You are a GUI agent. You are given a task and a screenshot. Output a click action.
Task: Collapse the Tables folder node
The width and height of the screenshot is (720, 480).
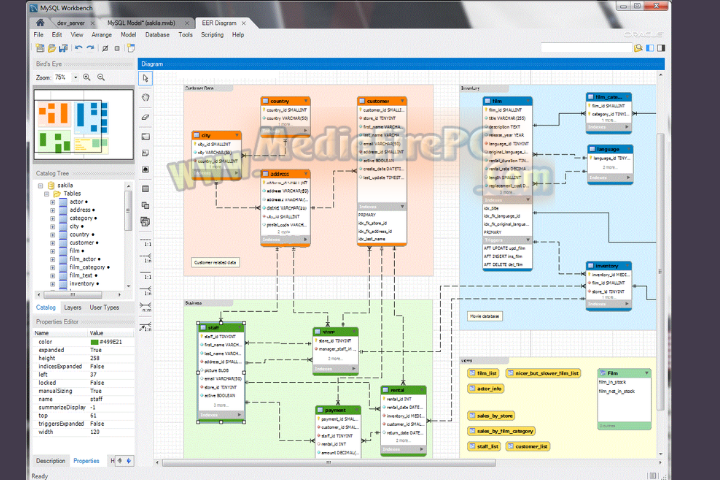(46, 194)
